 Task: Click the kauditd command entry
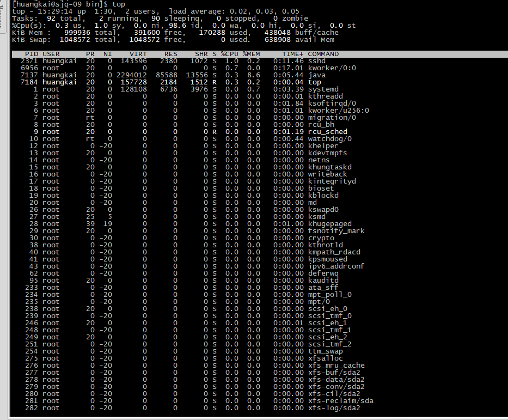[x=323, y=281]
